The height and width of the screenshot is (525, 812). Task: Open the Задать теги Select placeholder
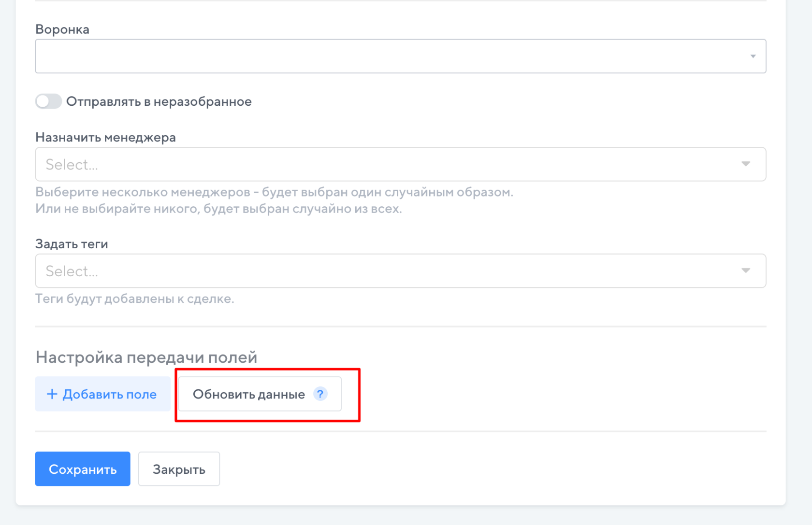(72, 271)
